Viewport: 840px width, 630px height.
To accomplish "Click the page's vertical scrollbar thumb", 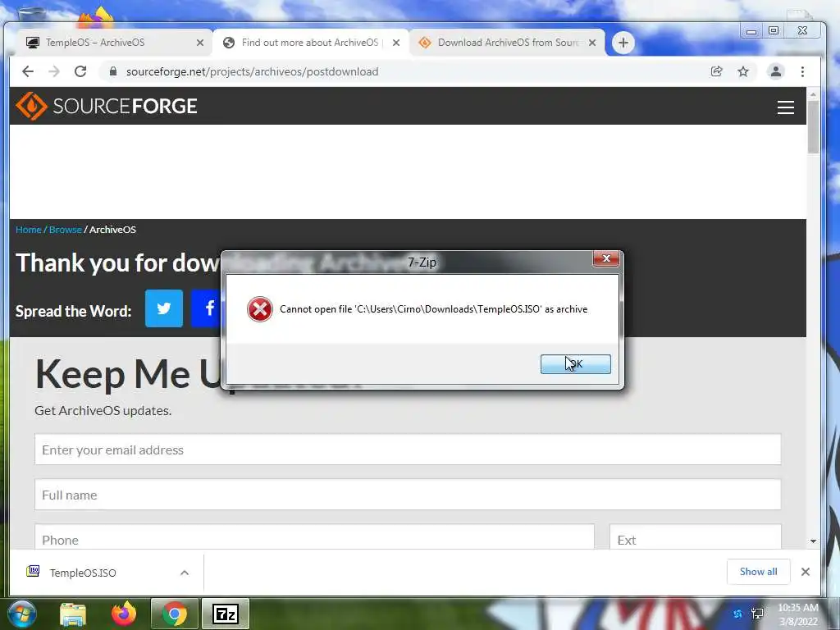I will click(x=813, y=127).
